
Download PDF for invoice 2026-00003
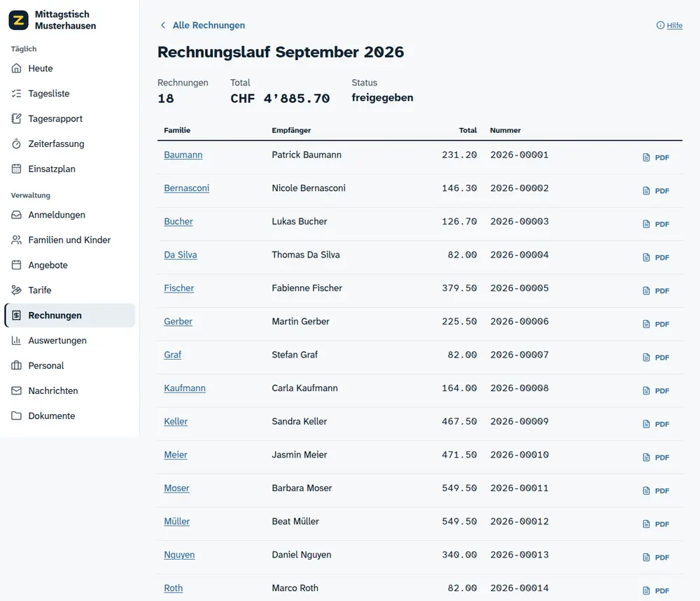656,224
